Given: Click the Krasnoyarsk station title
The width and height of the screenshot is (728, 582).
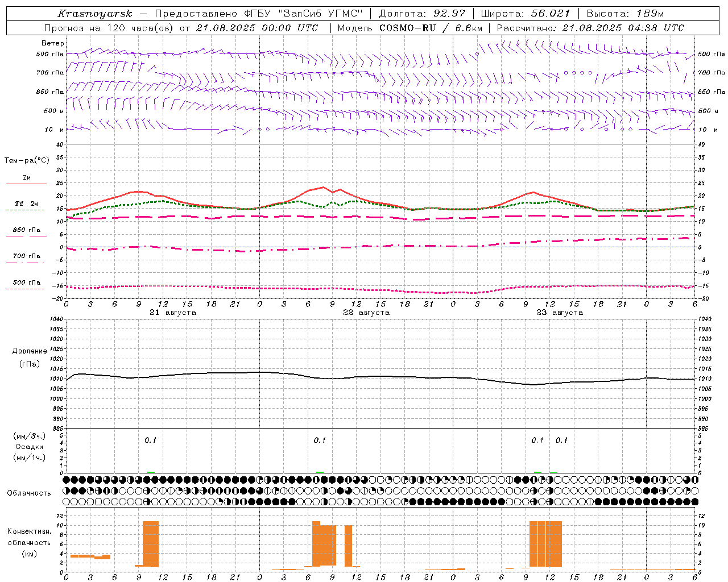Looking at the screenshot, I should 95,14.
